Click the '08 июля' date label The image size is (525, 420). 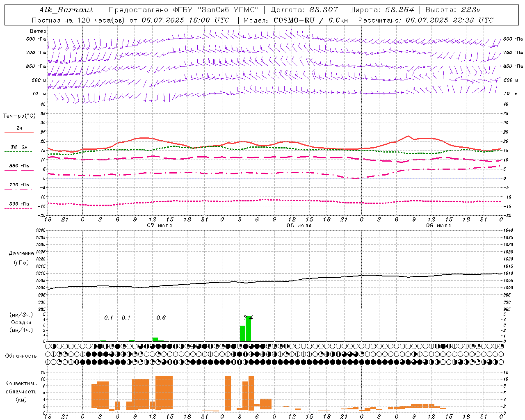coord(299,226)
